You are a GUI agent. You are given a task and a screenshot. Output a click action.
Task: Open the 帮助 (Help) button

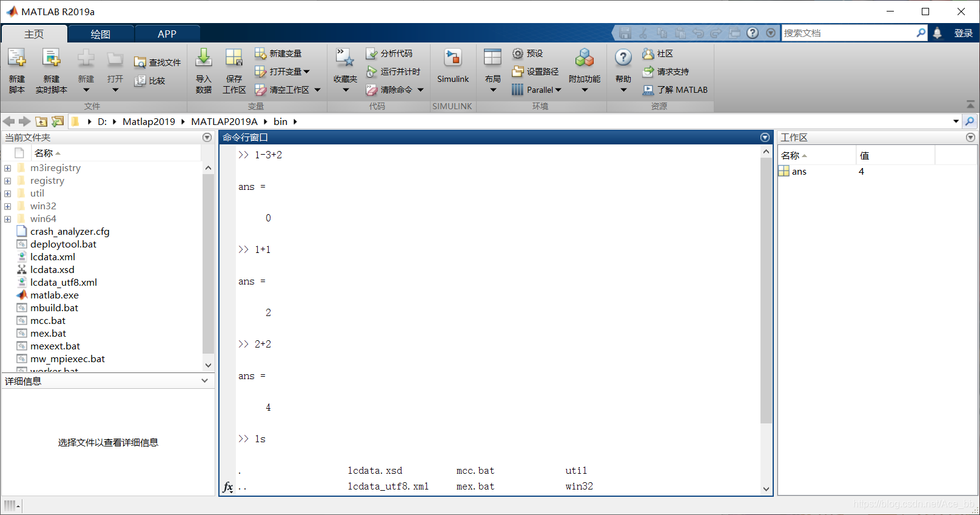point(623,71)
